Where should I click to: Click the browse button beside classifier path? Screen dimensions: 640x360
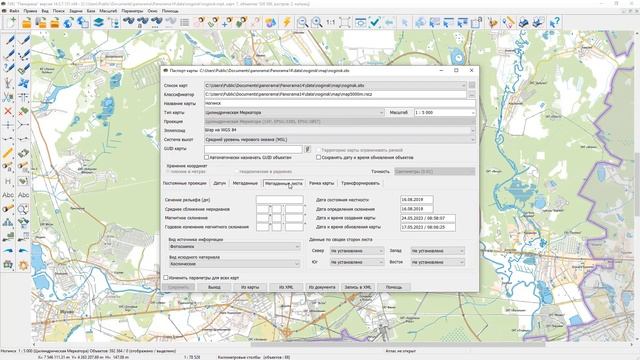[472, 95]
